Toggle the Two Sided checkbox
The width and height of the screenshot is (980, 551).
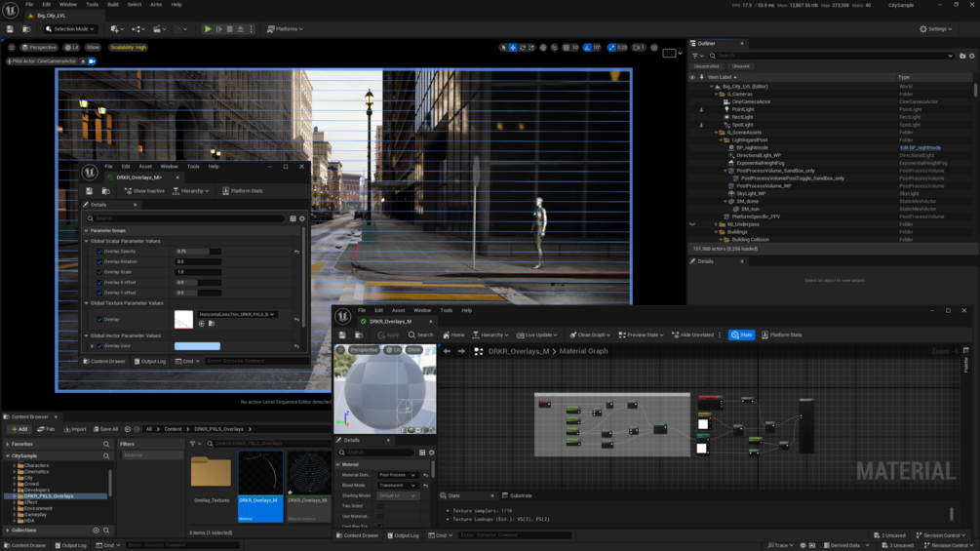[380, 506]
